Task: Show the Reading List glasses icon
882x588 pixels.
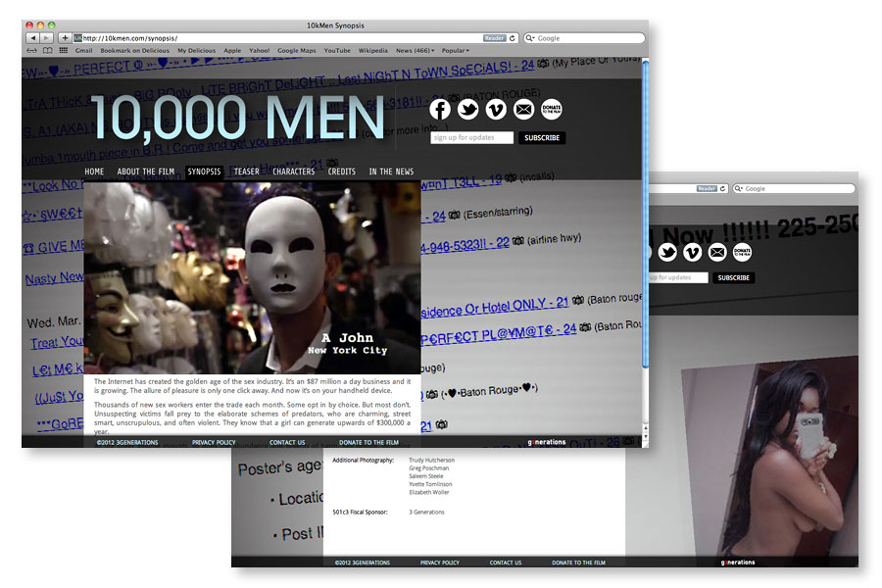Action: coord(31,50)
